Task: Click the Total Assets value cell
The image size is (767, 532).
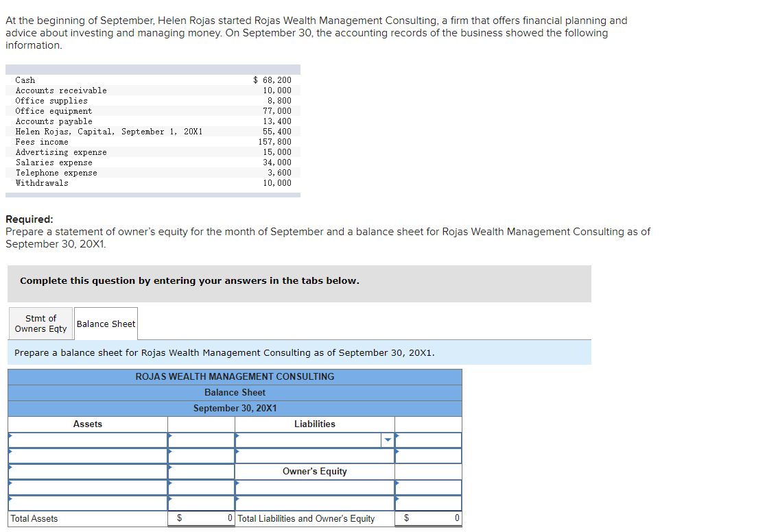Action: pyautogui.click(x=201, y=518)
